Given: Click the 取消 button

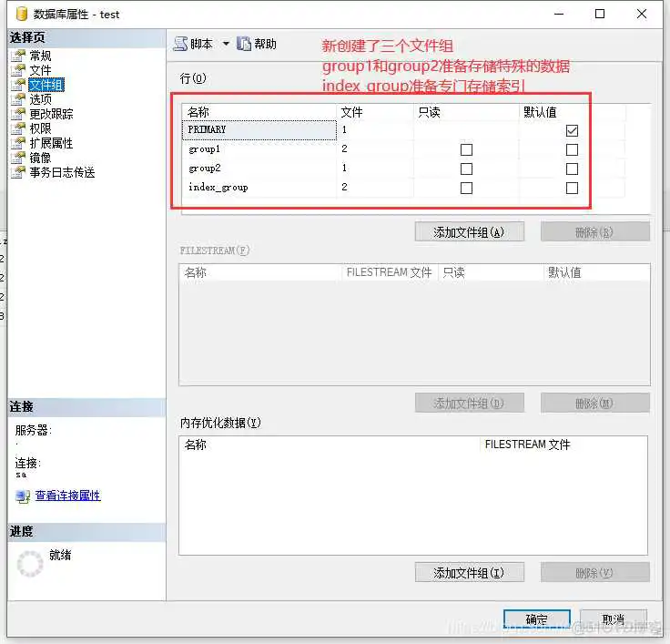Looking at the screenshot, I should (614, 619).
